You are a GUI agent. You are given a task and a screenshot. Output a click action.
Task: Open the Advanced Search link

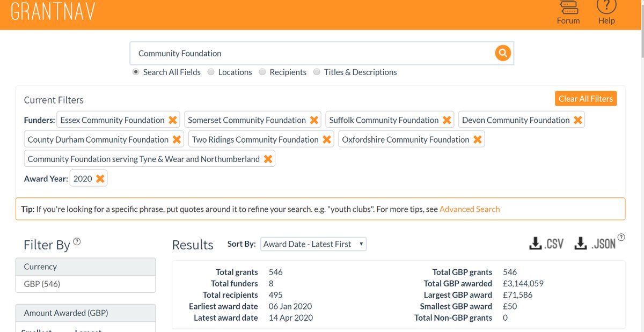coord(470,209)
